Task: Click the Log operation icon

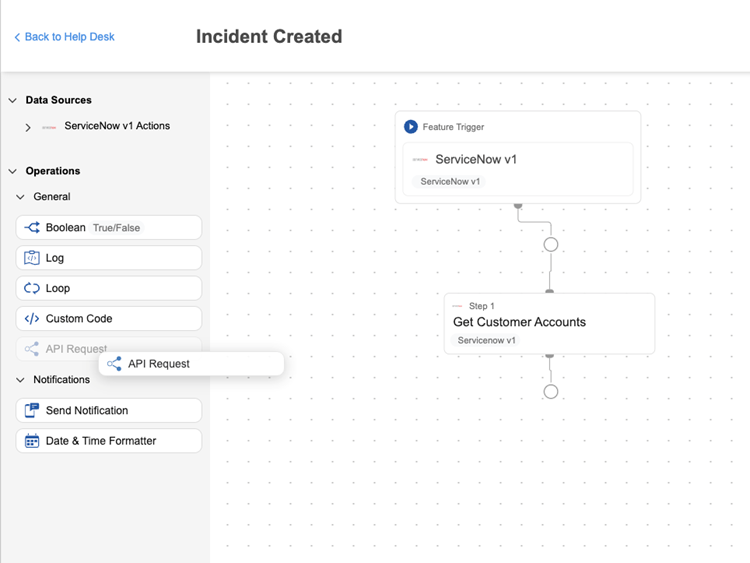Action: point(32,258)
